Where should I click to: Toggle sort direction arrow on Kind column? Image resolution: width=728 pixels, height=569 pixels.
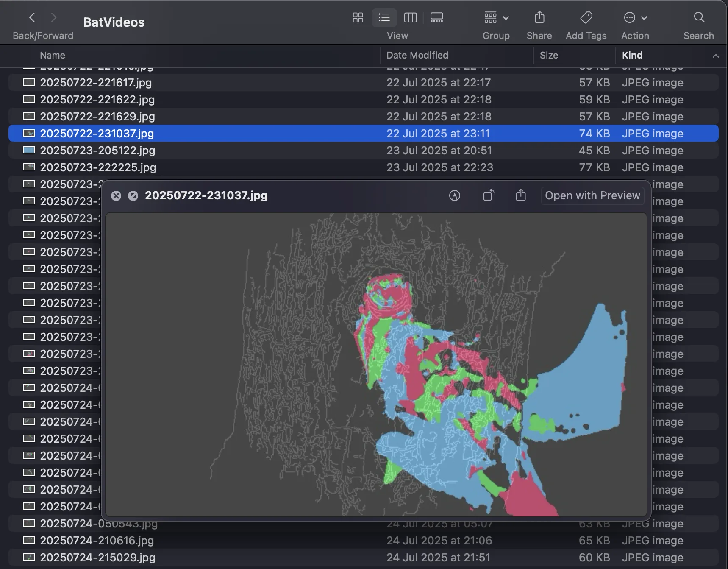click(716, 56)
